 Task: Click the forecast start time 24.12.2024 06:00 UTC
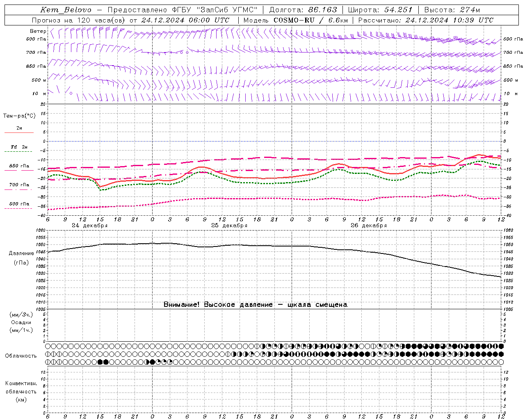pos(185,20)
